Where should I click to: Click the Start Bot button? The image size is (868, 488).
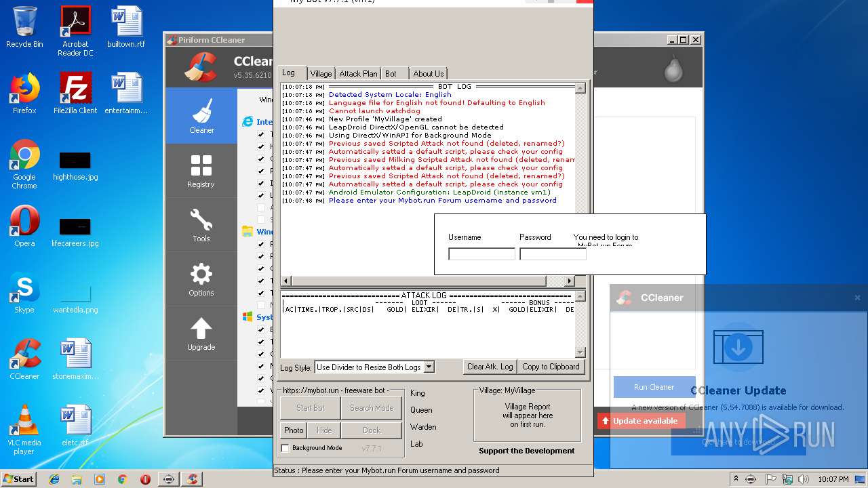311,408
